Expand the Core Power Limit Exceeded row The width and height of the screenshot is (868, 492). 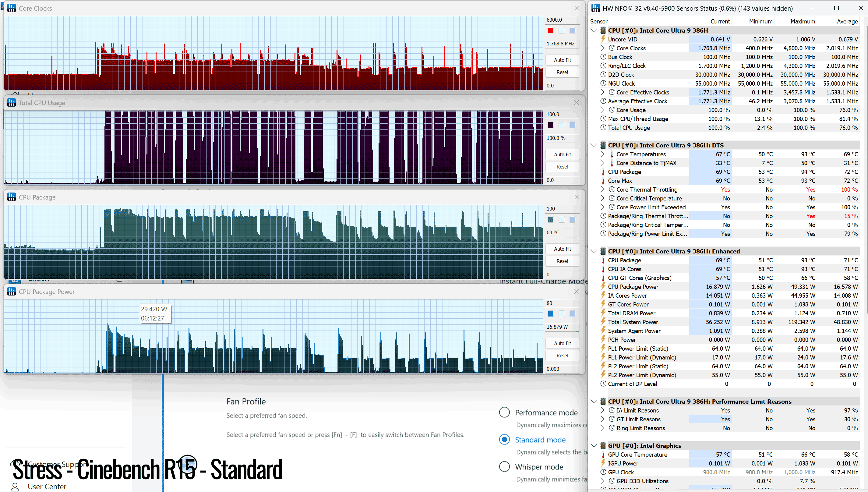(x=602, y=207)
